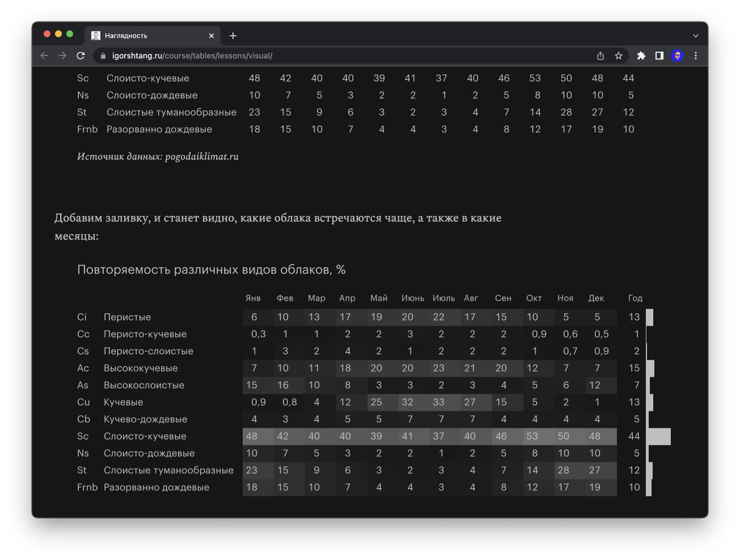Viewport: 740px width, 560px height.
Task: Select the 'Слоистые туманообразные' label in shaded table
Action: point(169,471)
